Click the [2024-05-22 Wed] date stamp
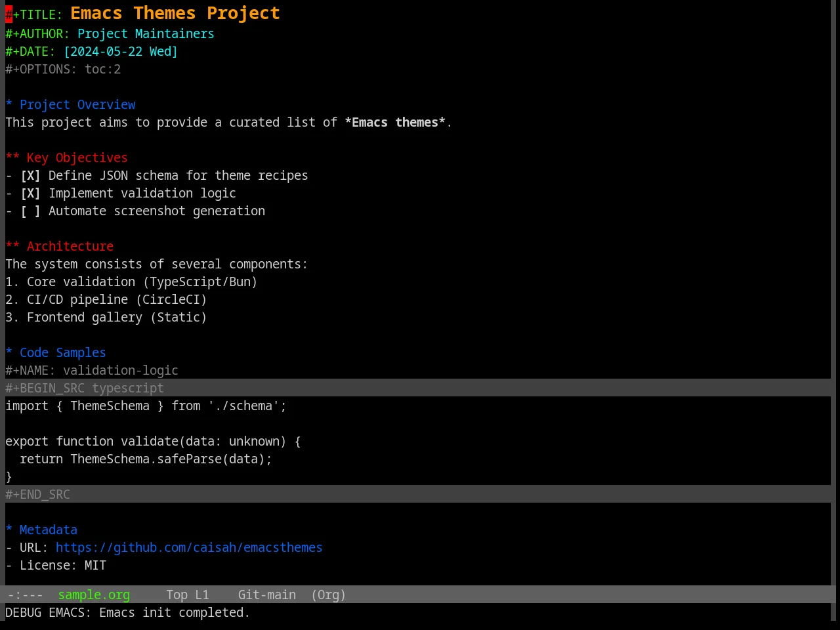Image resolution: width=840 pixels, height=630 pixels. (x=121, y=51)
